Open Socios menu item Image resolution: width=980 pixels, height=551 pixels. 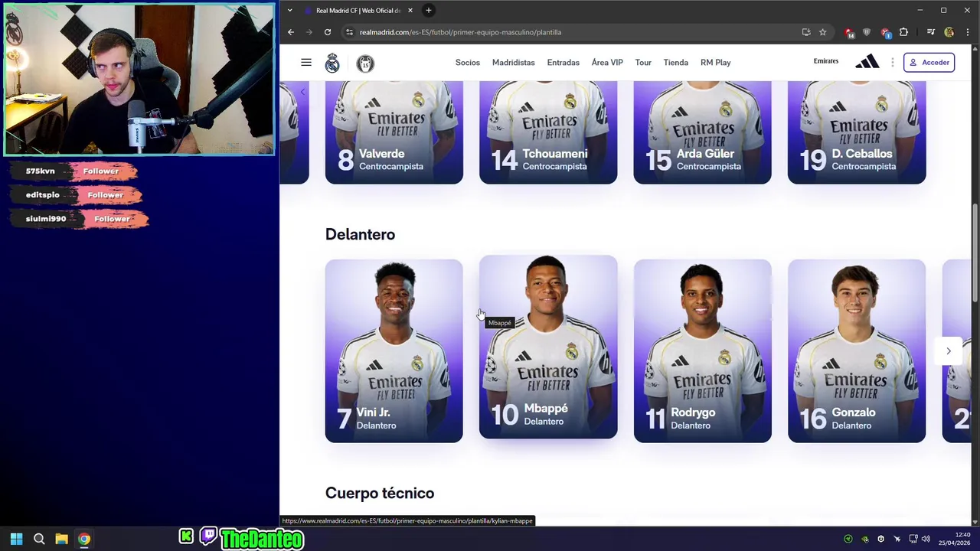pyautogui.click(x=468, y=62)
